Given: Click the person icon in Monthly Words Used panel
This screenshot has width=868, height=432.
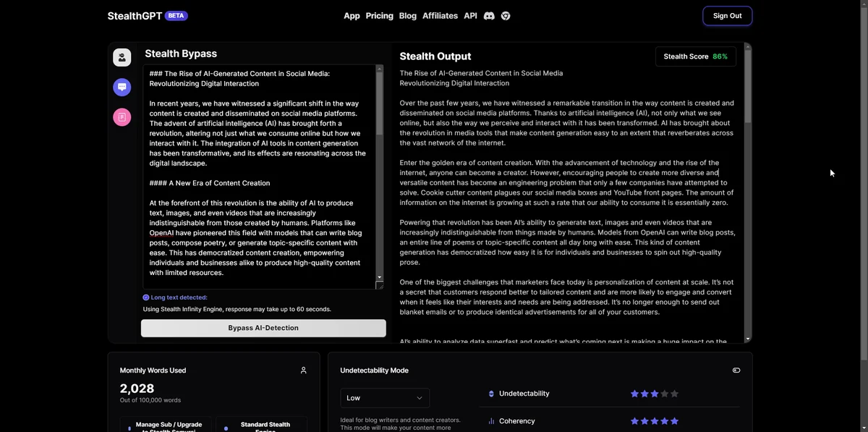Looking at the screenshot, I should coord(304,370).
